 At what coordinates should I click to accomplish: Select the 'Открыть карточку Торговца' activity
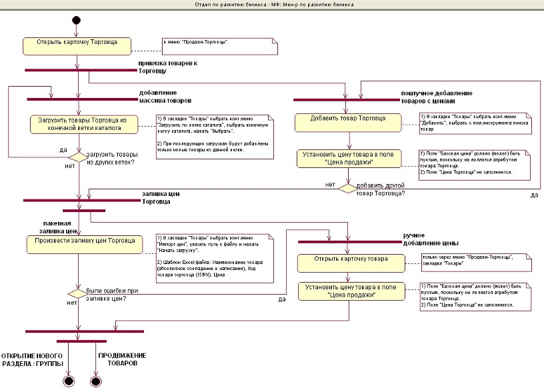[78, 45]
